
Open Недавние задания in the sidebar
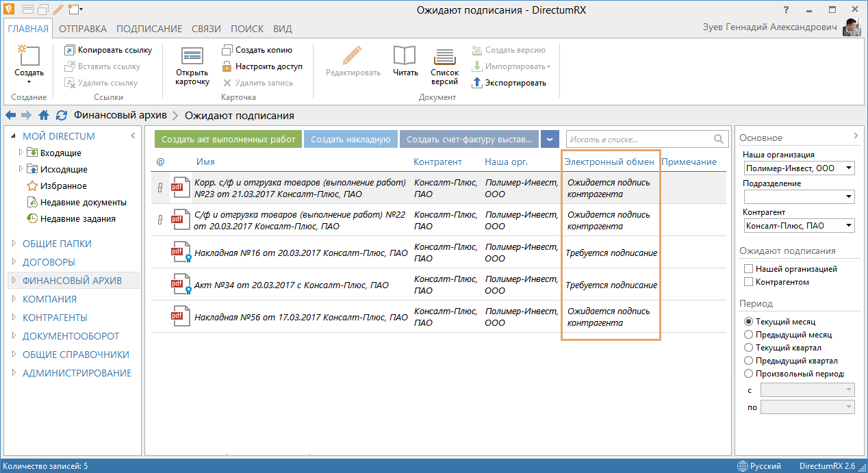point(71,219)
